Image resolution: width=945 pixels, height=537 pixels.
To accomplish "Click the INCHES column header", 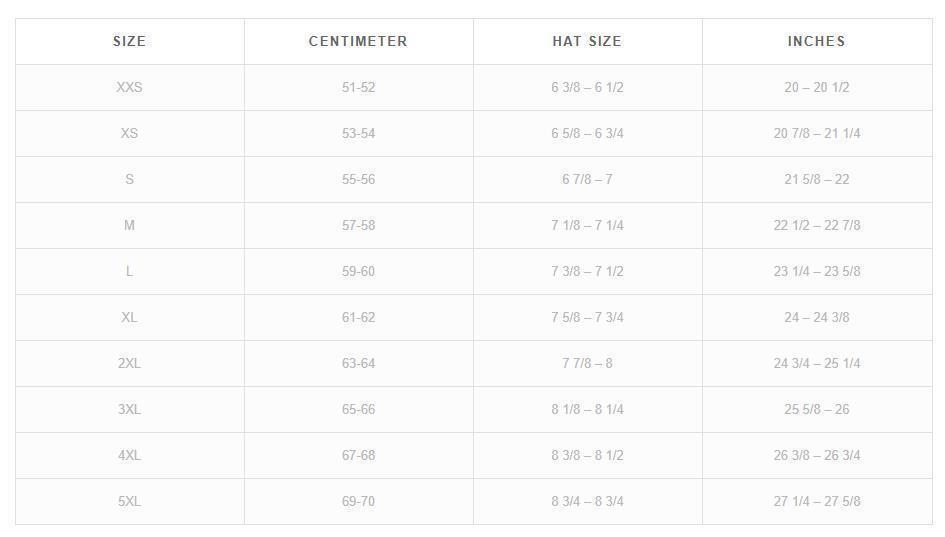I will pyautogui.click(x=816, y=41).
